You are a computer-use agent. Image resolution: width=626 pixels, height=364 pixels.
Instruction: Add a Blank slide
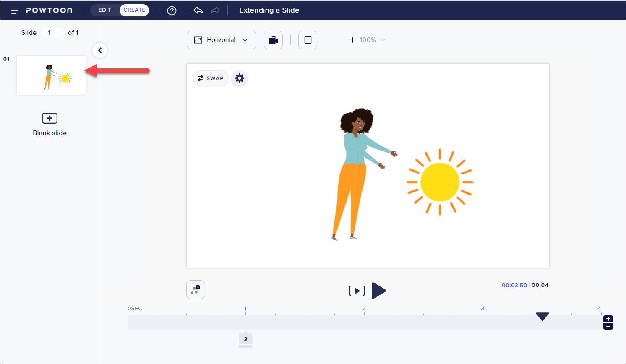click(50, 119)
